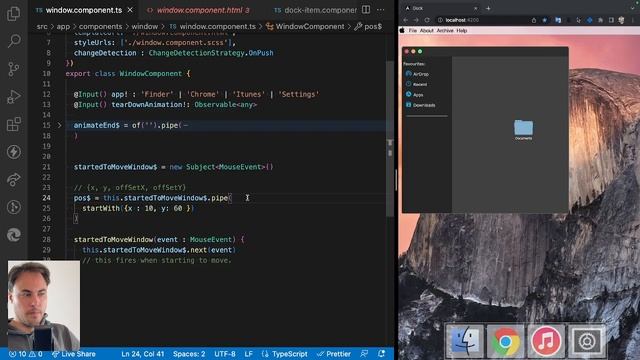The image size is (640, 360).
Task: Click the 'components' breadcrumb segment
Action: point(100,27)
